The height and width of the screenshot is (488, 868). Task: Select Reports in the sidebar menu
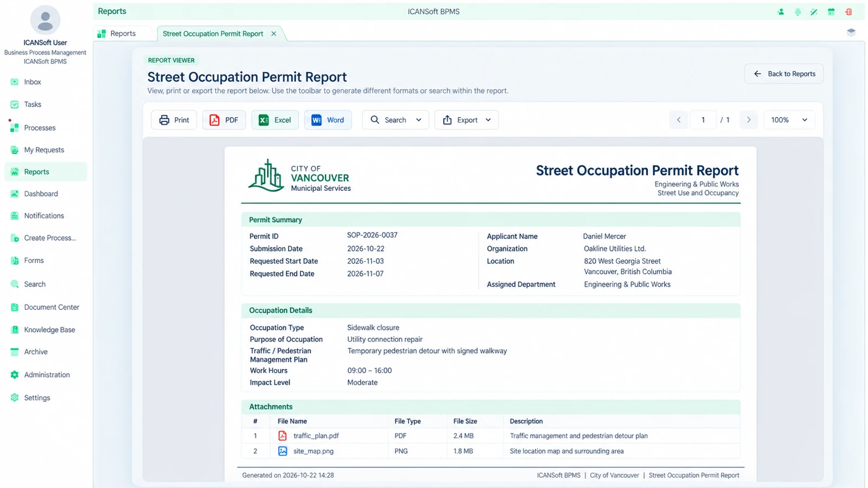[46, 172]
